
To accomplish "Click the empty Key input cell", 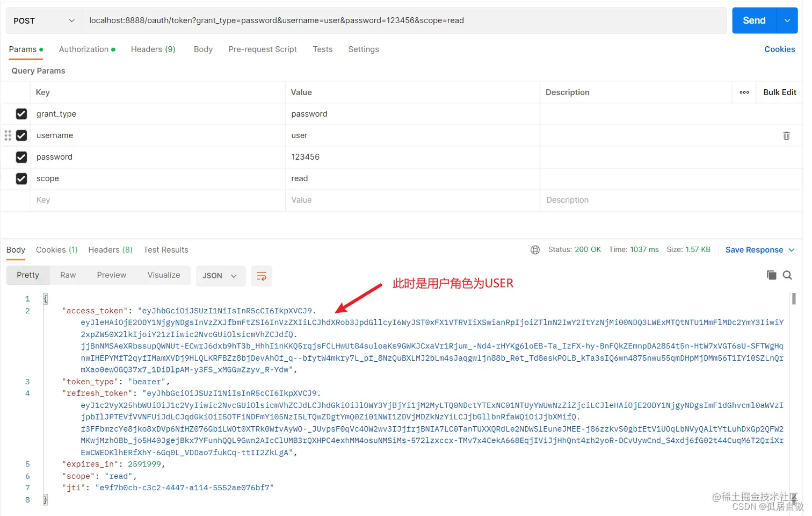I will (x=158, y=200).
